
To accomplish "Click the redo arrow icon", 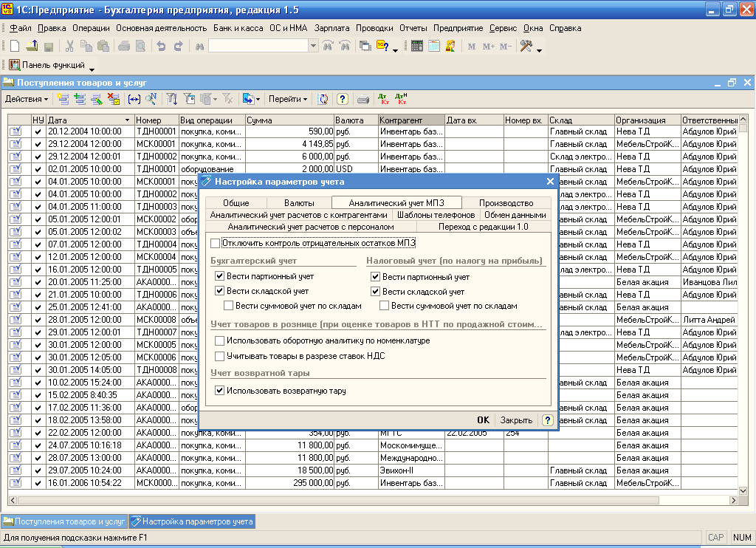I will pyautogui.click(x=178, y=47).
